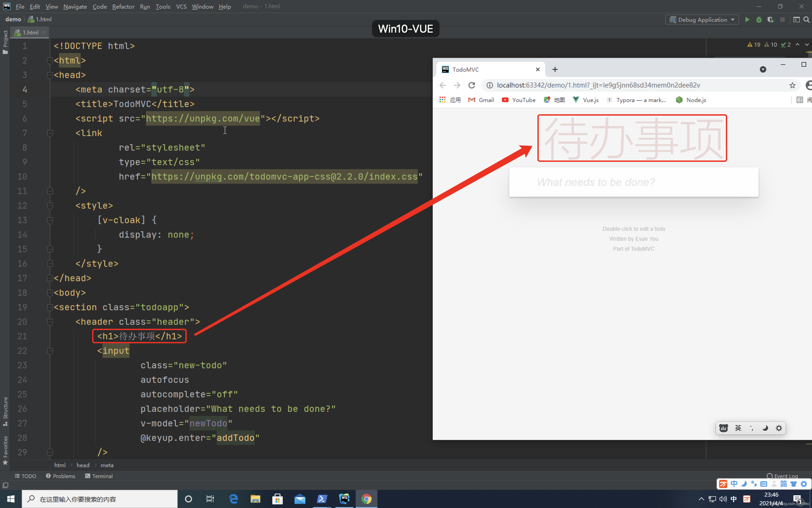Open the Problems tool window
812x508 pixels.
point(61,476)
